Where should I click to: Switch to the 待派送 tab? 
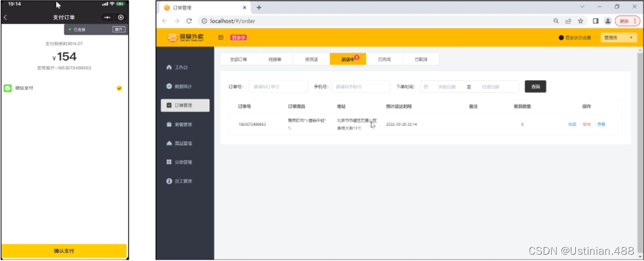312,59
